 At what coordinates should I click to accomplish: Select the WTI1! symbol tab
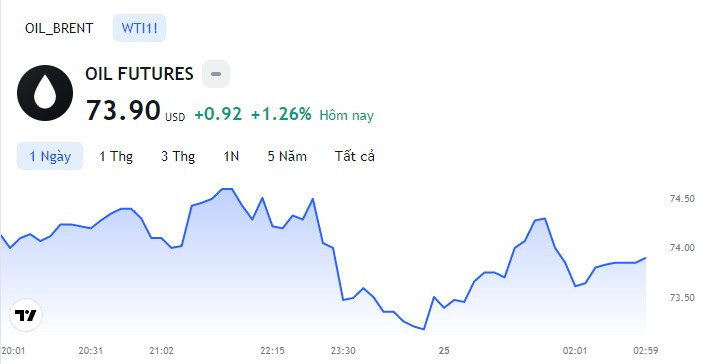(x=140, y=28)
